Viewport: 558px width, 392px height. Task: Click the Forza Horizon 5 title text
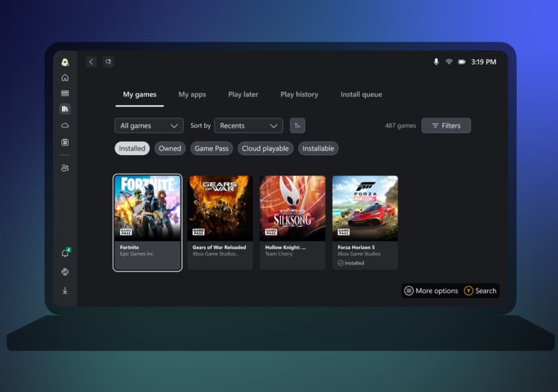pos(356,247)
